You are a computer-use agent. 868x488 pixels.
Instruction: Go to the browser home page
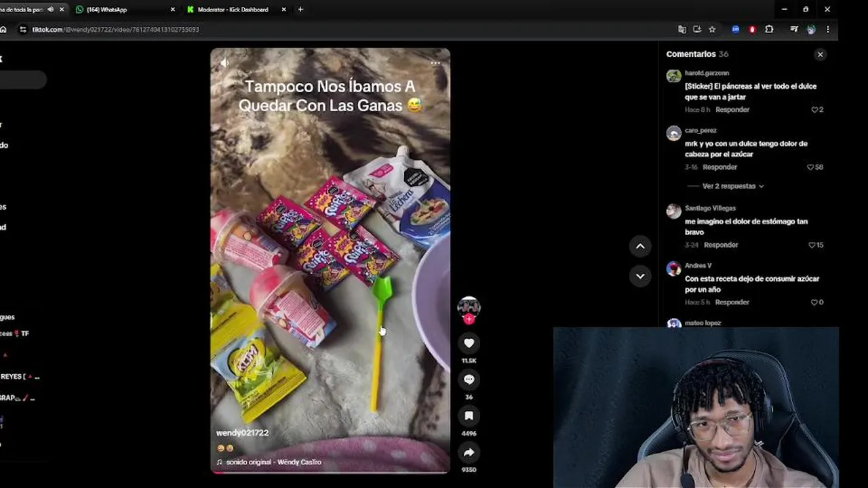pos(3,29)
